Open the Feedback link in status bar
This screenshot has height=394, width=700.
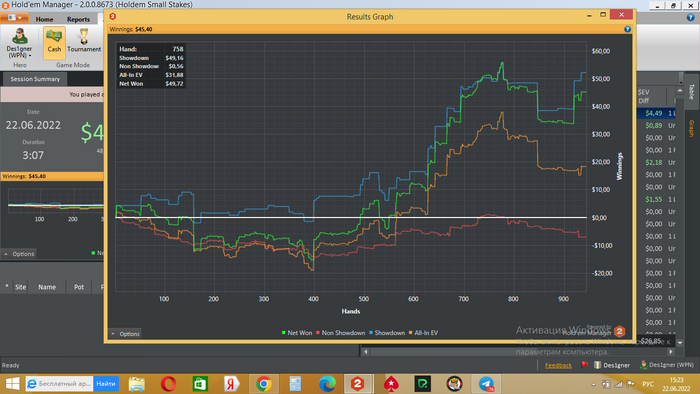tap(558, 365)
